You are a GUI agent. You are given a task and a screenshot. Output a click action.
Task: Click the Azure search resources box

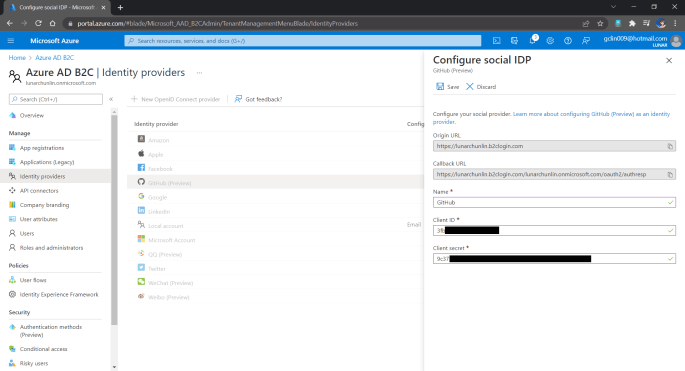tap(303, 41)
